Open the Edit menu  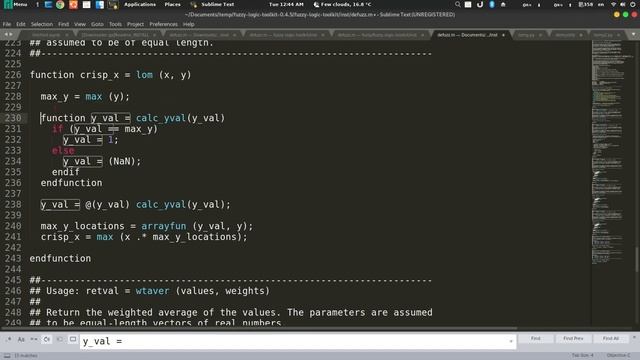[x=21, y=24]
